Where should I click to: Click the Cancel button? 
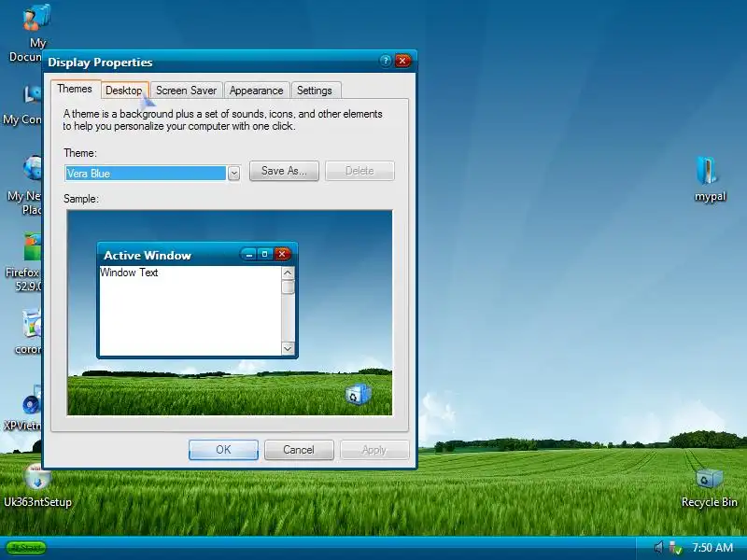point(299,450)
